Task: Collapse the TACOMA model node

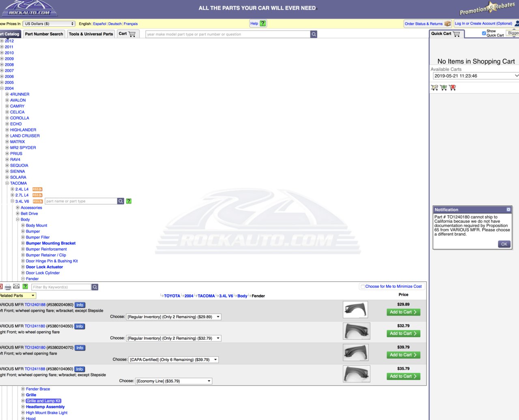Action: coord(7,183)
